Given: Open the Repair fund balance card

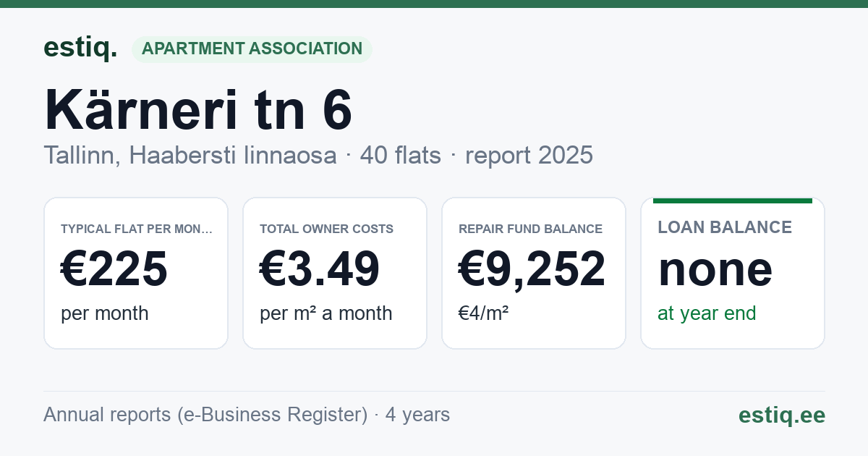Looking at the screenshot, I should (534, 273).
